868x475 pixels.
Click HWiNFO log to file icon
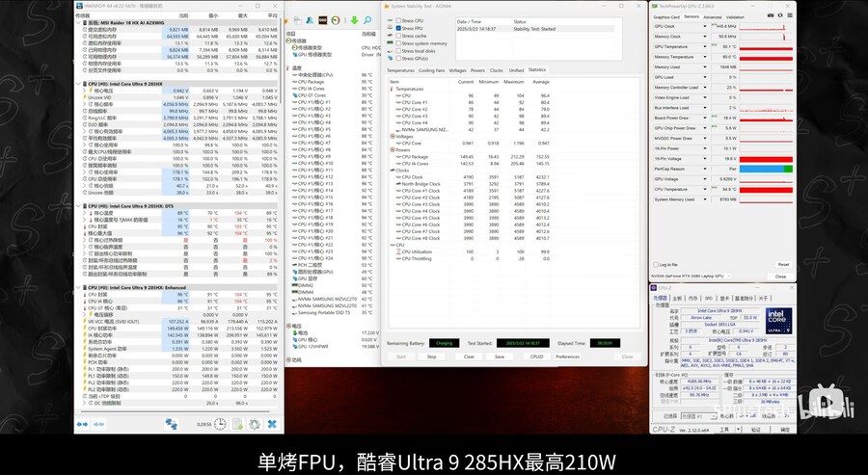pos(237,424)
